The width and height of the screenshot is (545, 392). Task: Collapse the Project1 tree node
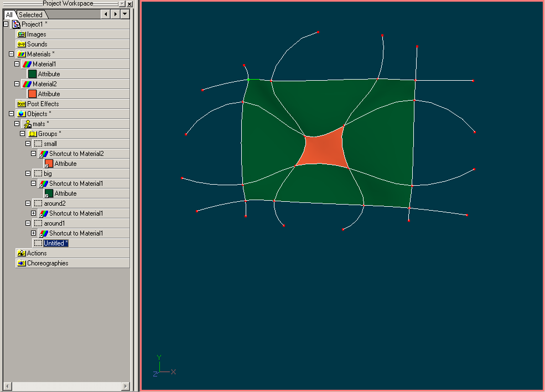[6, 24]
